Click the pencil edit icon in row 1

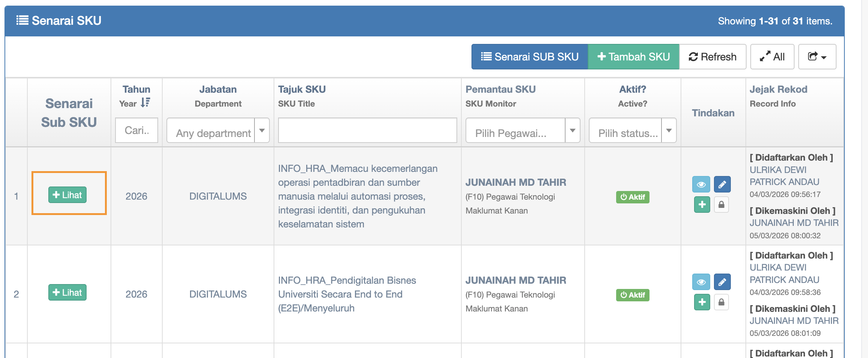(722, 184)
